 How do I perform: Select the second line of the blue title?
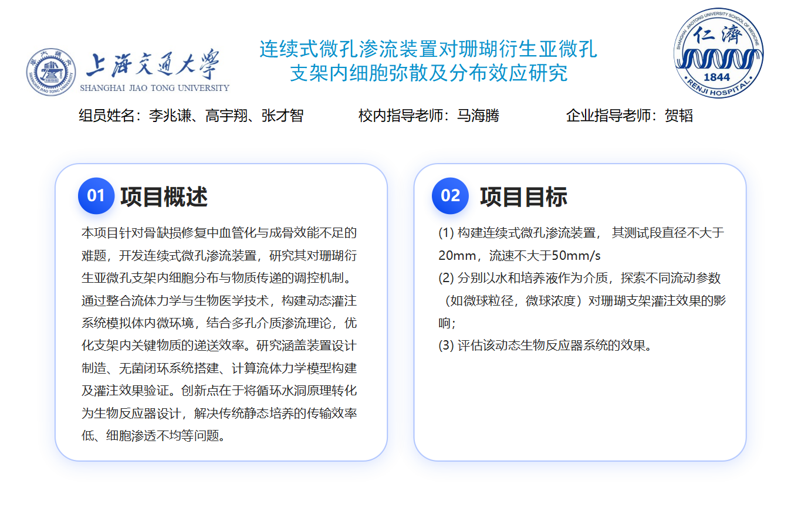click(428, 73)
